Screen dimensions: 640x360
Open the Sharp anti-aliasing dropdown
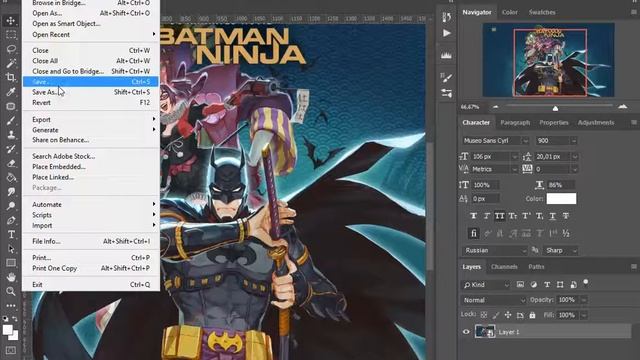point(561,250)
